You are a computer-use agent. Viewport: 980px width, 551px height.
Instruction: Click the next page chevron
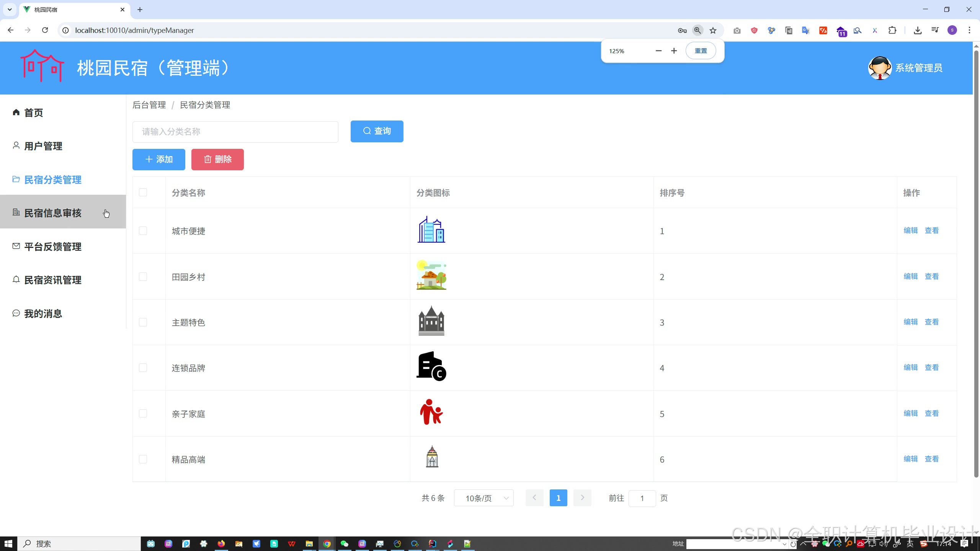(582, 498)
